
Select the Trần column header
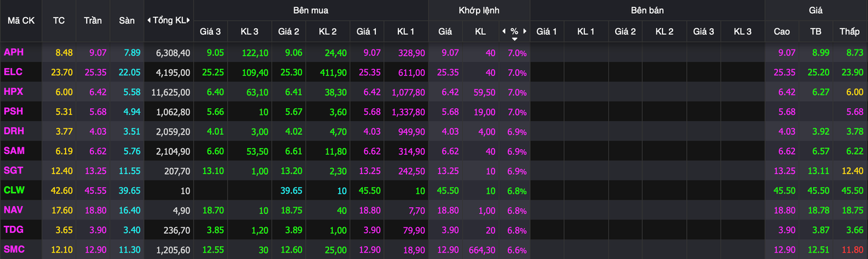[x=93, y=21]
